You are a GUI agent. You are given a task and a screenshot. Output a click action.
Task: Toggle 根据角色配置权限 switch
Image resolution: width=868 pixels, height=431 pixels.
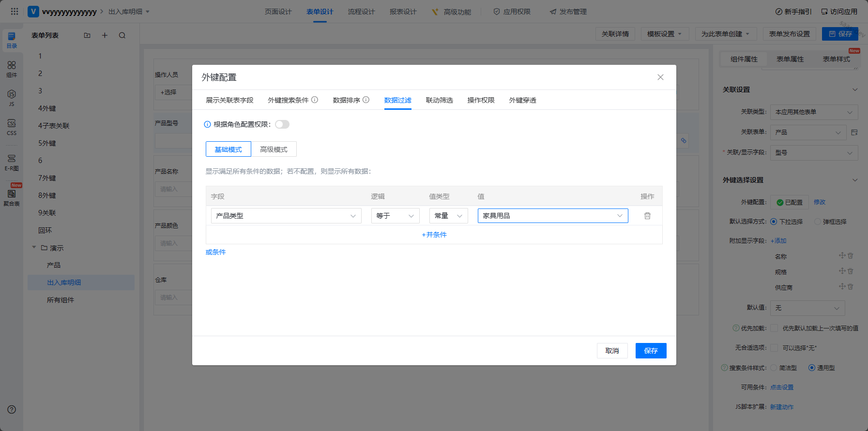[282, 124]
